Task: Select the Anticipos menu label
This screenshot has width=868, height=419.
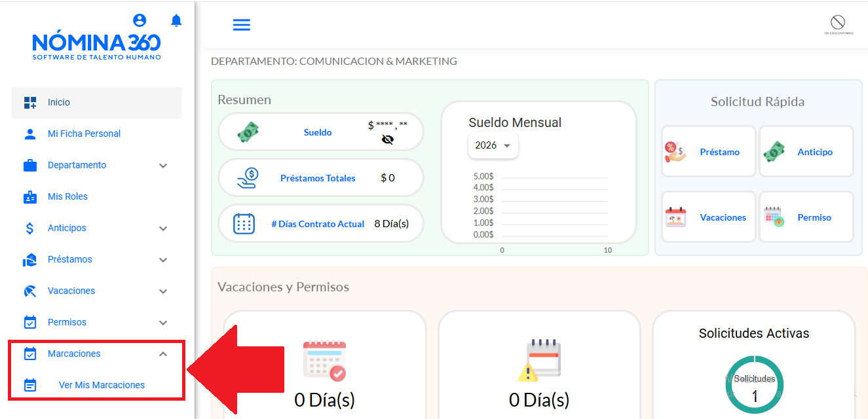Action: pyautogui.click(x=67, y=228)
